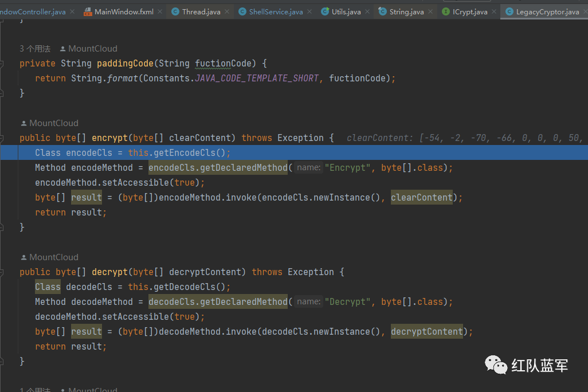Close the MainWindow.fxml tab
Screen dimensions: 588x392
tap(160, 11)
